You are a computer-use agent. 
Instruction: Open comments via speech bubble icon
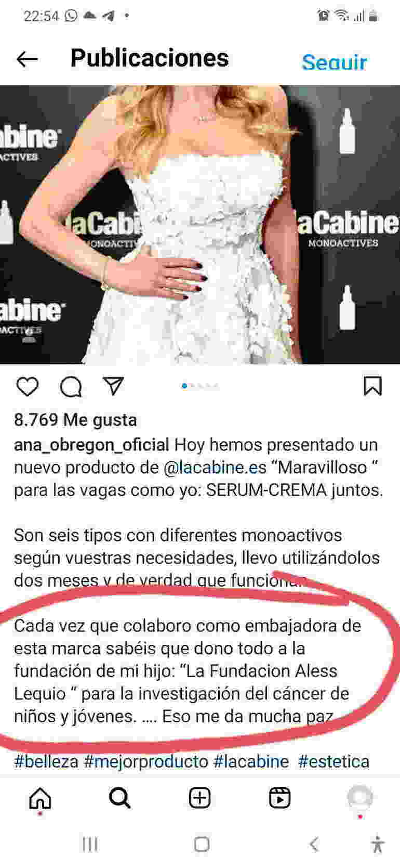[71, 387]
